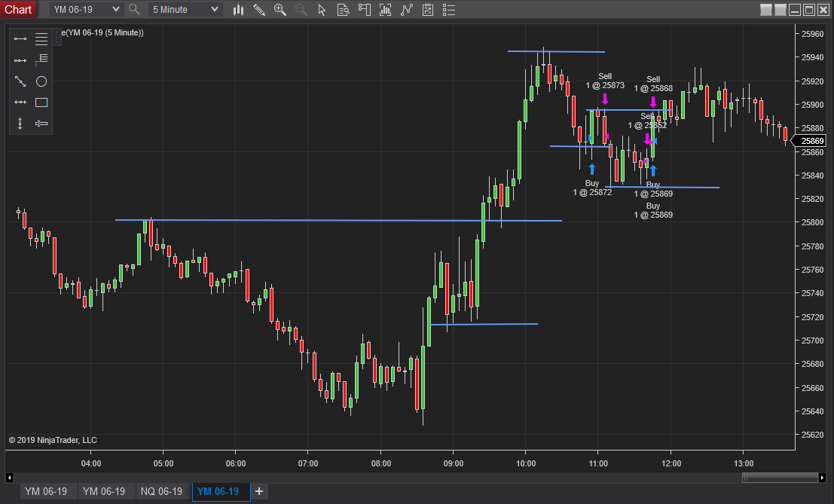Click the scrollbar left arrow
Viewport: 834px width, 504px height.
[x=9, y=478]
